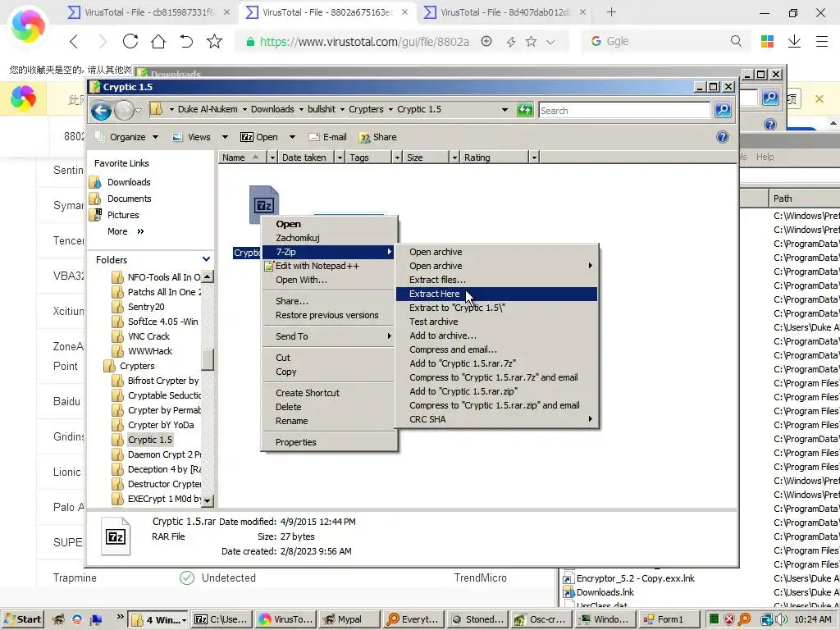
Task: Expand the CRC SHA submenu
Action: point(496,419)
